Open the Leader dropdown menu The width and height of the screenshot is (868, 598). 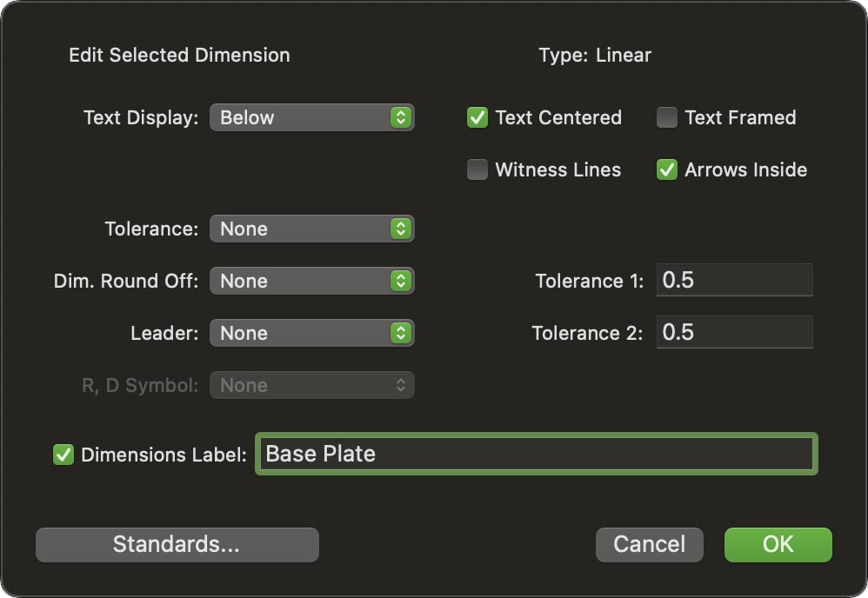[x=311, y=333]
